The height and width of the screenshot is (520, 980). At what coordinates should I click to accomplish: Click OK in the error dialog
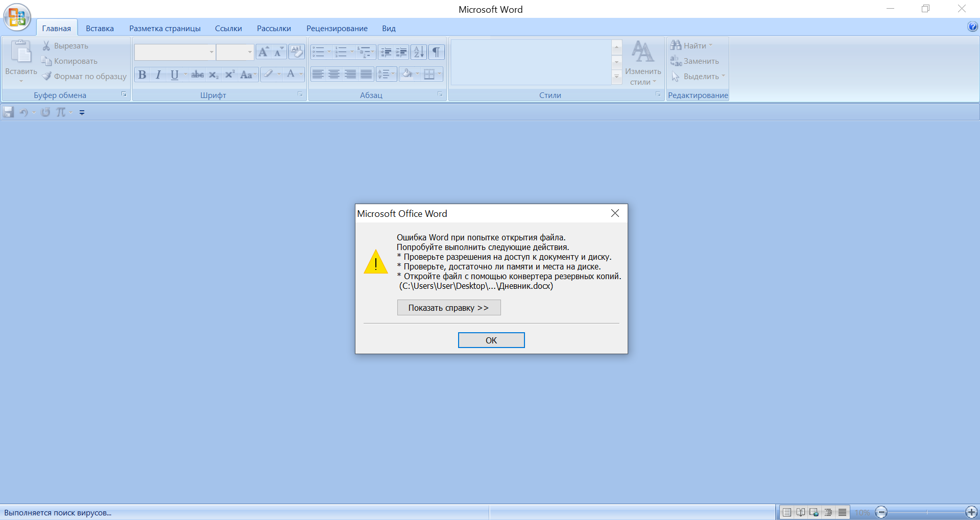[x=491, y=340]
